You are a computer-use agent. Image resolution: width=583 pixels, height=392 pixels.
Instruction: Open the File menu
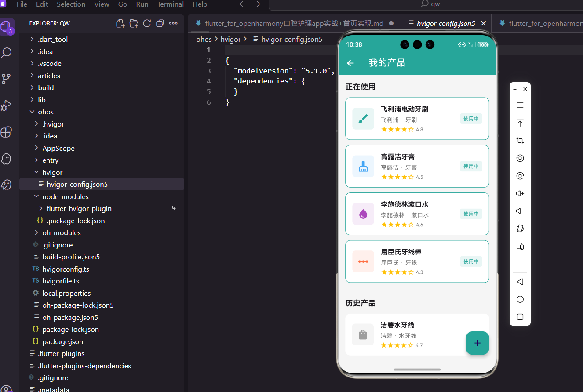(x=22, y=4)
